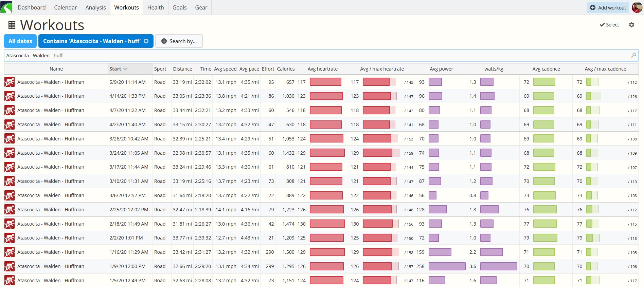Screen dimensions: 644x287
Task: Toggle Select mode for workouts
Action: tap(609, 25)
